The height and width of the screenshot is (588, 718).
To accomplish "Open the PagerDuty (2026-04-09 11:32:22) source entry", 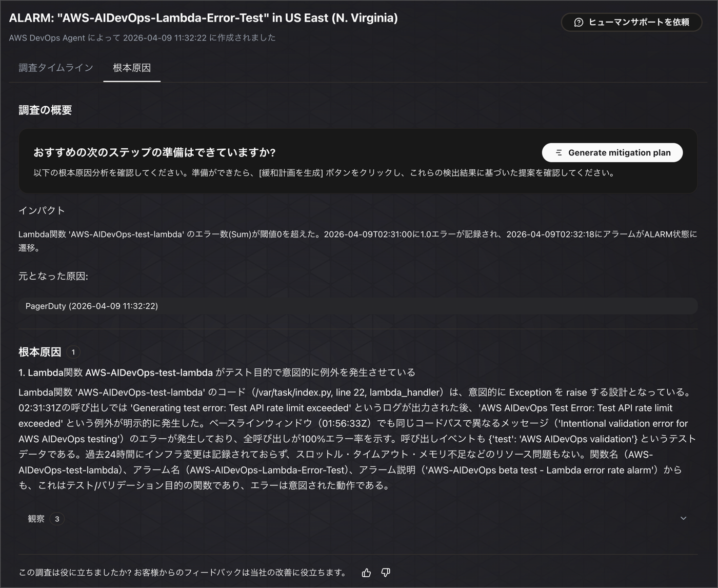I will click(x=91, y=306).
